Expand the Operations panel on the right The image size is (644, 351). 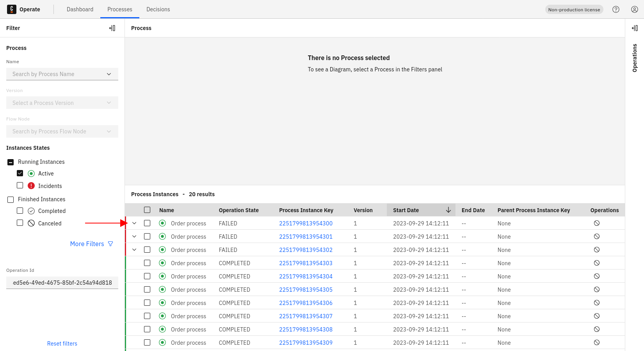point(635,28)
